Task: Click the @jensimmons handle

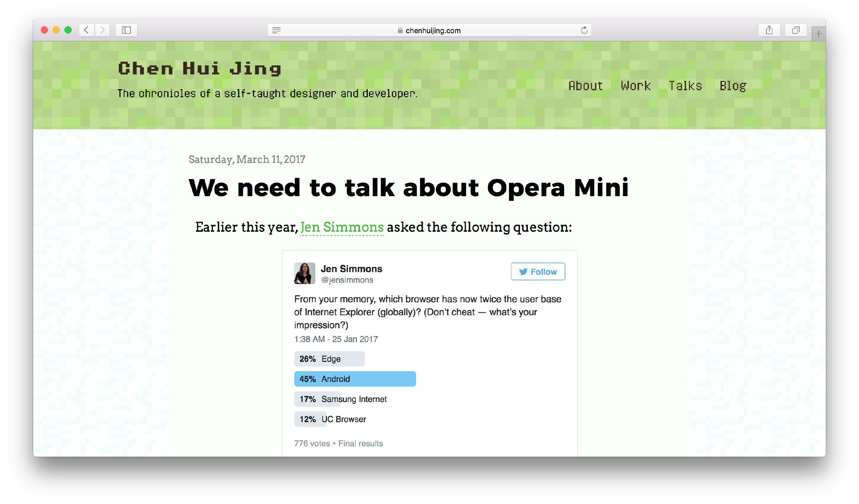Action: point(347,280)
